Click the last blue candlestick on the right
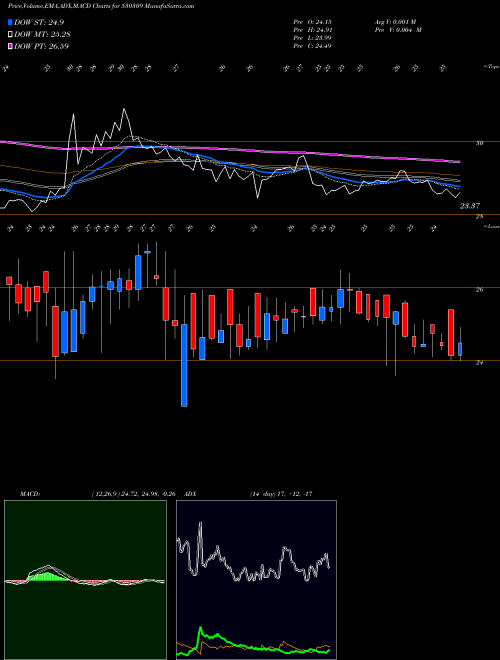 click(460, 349)
